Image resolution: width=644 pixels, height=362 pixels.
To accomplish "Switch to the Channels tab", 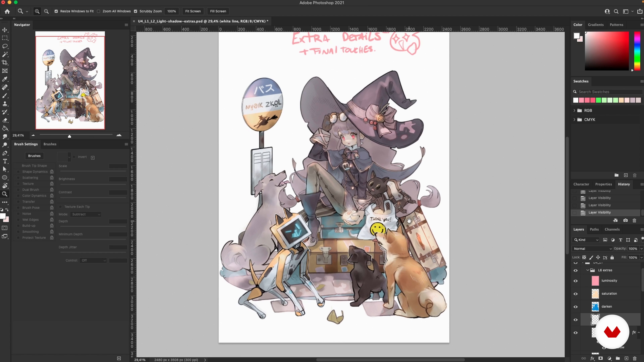I will pos(612,229).
